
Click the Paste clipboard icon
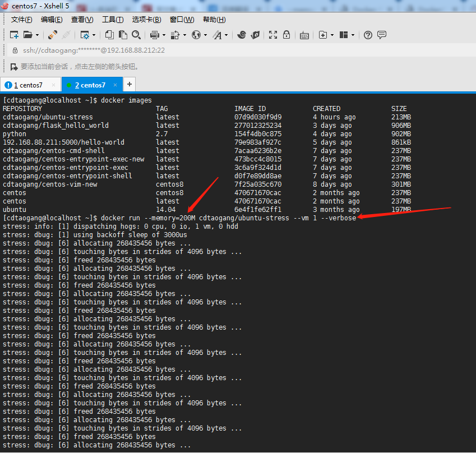(x=123, y=35)
